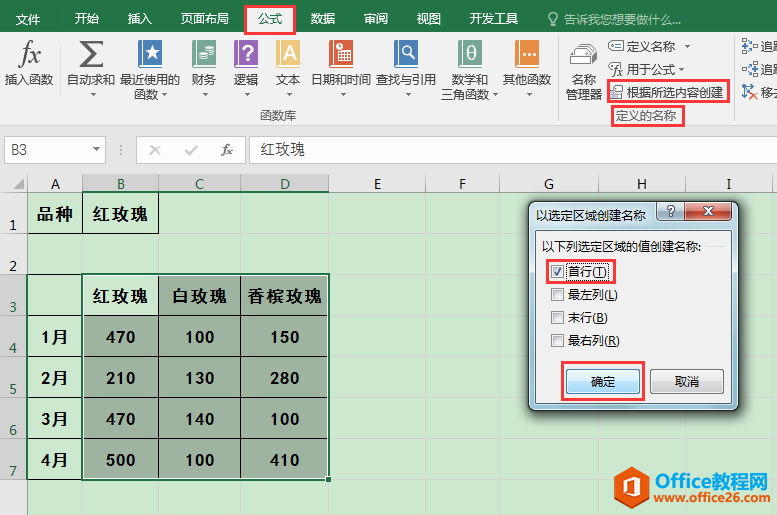Image resolution: width=777 pixels, height=515 pixels.
Task: Toggle the Bottom row (末行) checkbox
Action: tap(557, 318)
